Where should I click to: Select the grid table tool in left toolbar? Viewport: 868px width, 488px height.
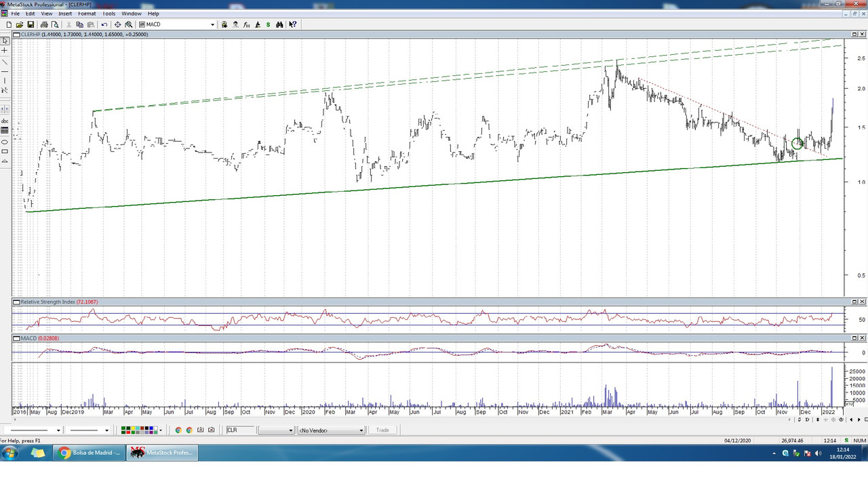[5, 130]
